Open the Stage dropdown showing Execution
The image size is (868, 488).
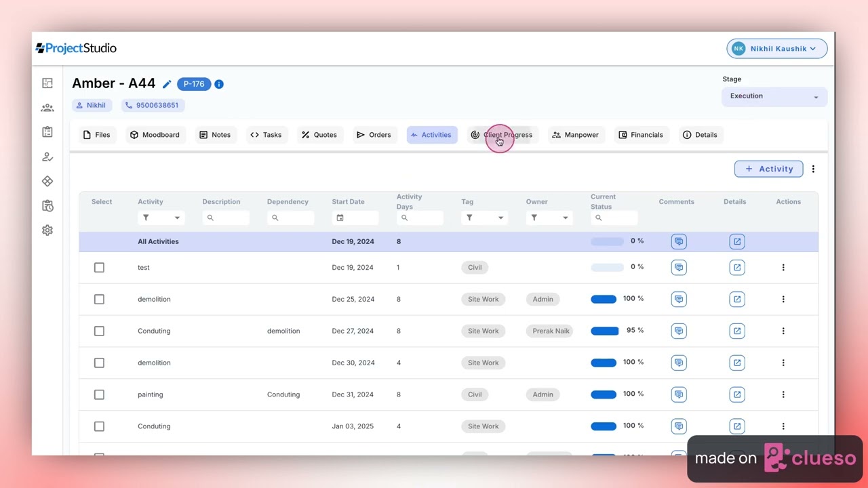[x=774, y=96]
